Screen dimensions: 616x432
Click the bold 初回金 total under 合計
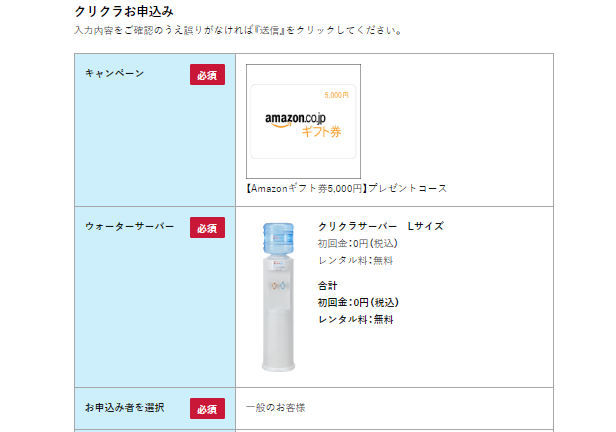[358, 302]
